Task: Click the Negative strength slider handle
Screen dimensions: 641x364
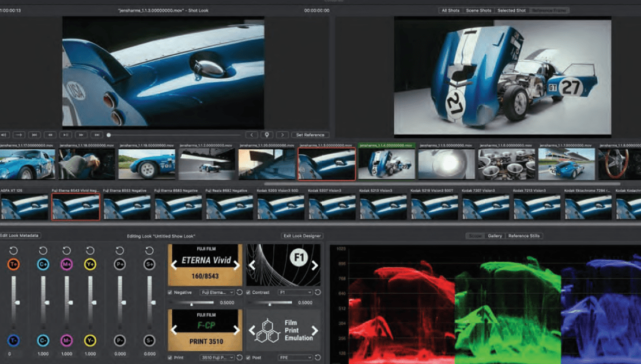Action: (192, 304)
